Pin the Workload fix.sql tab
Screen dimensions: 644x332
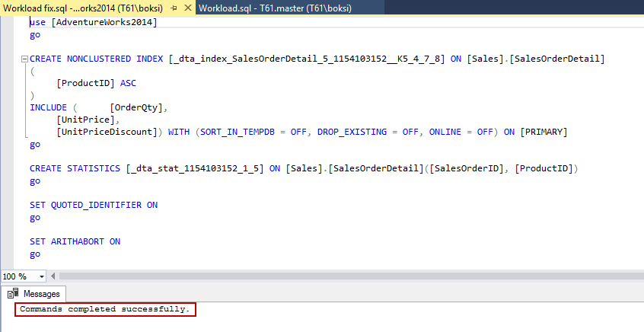174,8
